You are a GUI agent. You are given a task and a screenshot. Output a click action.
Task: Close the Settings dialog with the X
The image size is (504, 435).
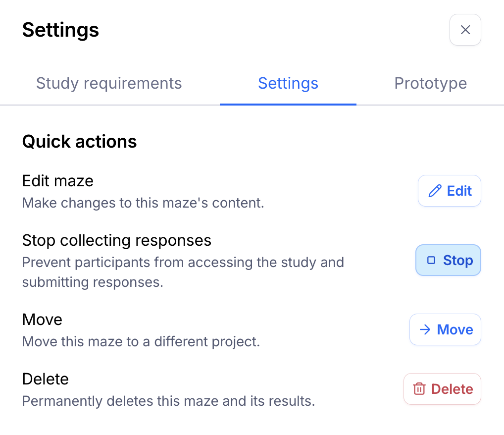click(x=465, y=30)
